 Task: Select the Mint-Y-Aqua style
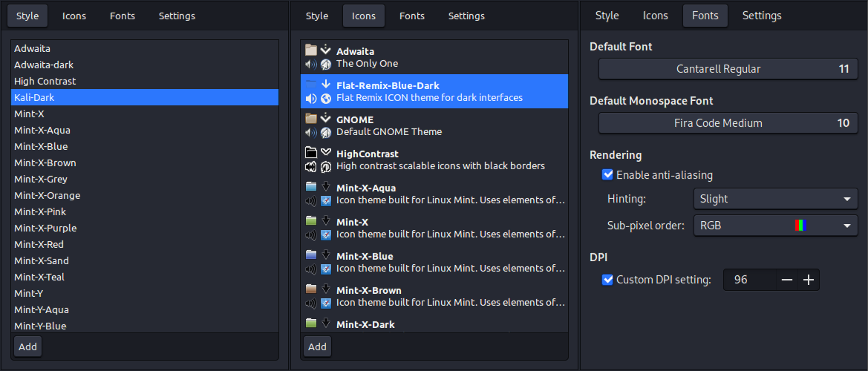[145, 309]
